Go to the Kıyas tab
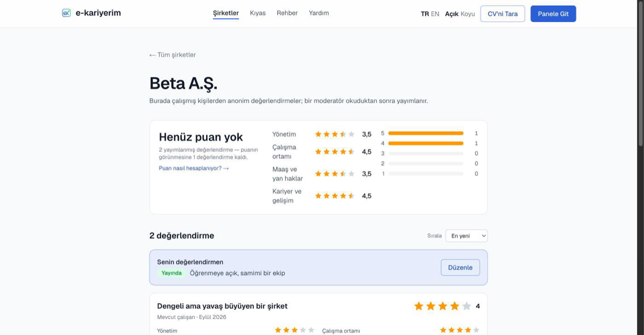Screen dimensions: 644x335 click(x=258, y=13)
